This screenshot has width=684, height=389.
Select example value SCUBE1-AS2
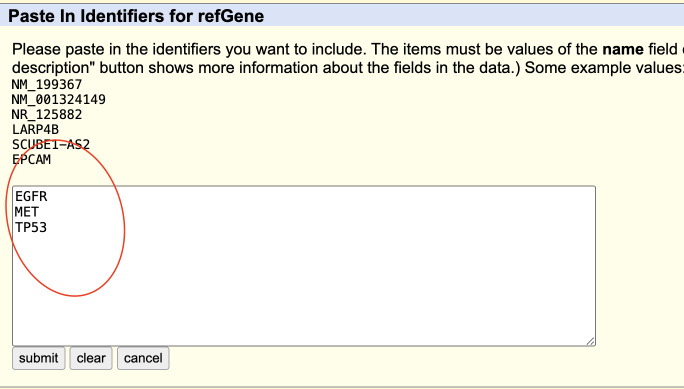point(51,144)
